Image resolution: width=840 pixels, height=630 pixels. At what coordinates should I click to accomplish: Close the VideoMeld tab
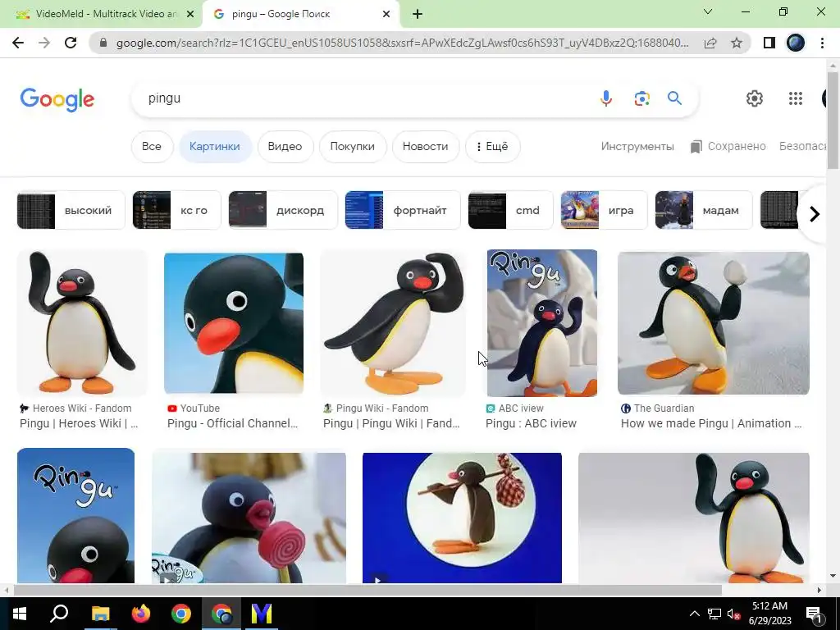[190, 15]
